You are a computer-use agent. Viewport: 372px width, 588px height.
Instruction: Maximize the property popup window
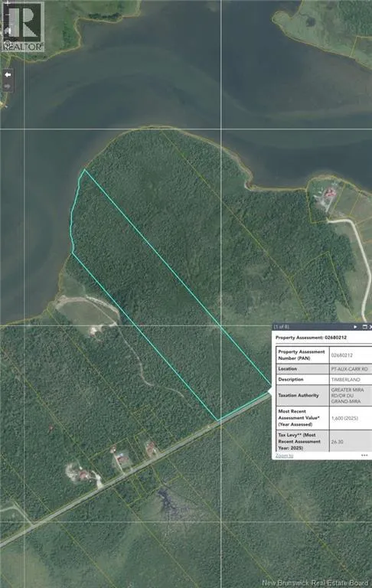click(364, 327)
